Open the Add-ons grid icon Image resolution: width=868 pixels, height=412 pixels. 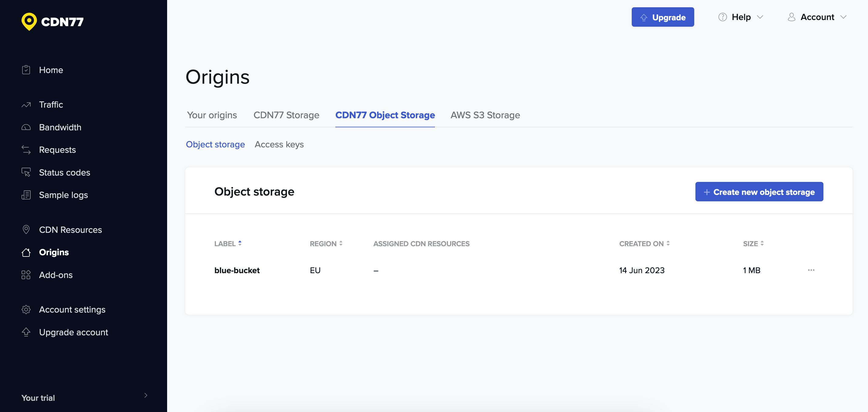pos(26,275)
